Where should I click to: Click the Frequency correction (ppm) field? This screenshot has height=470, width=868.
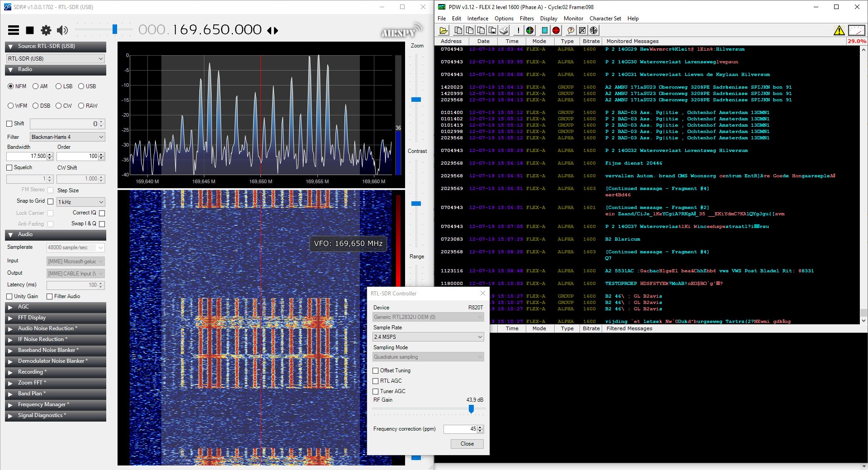pyautogui.click(x=460, y=429)
